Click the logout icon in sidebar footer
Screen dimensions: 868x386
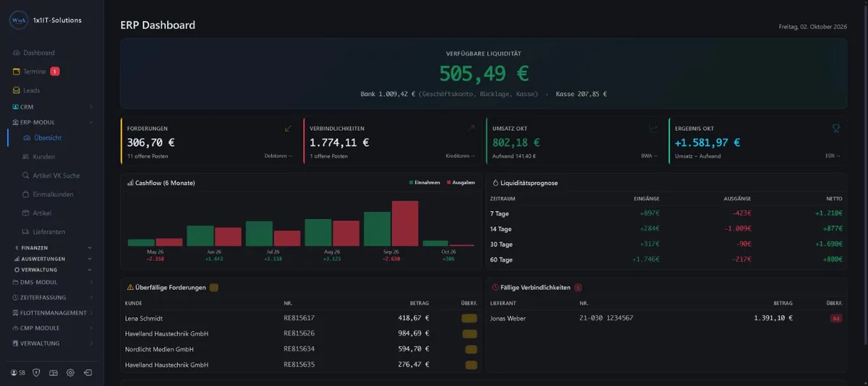click(x=88, y=372)
